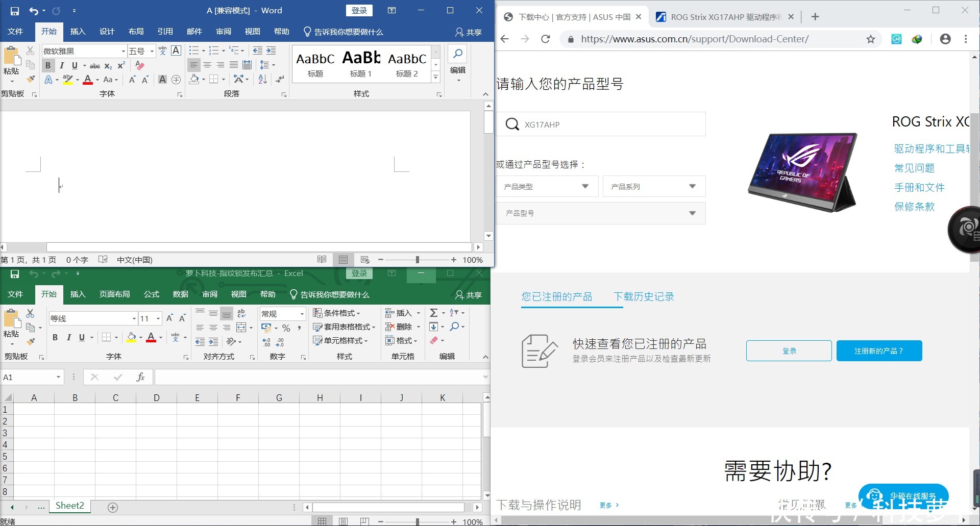Click the Insert Function fx icon
Screen dimensions: 980x526
click(140, 377)
